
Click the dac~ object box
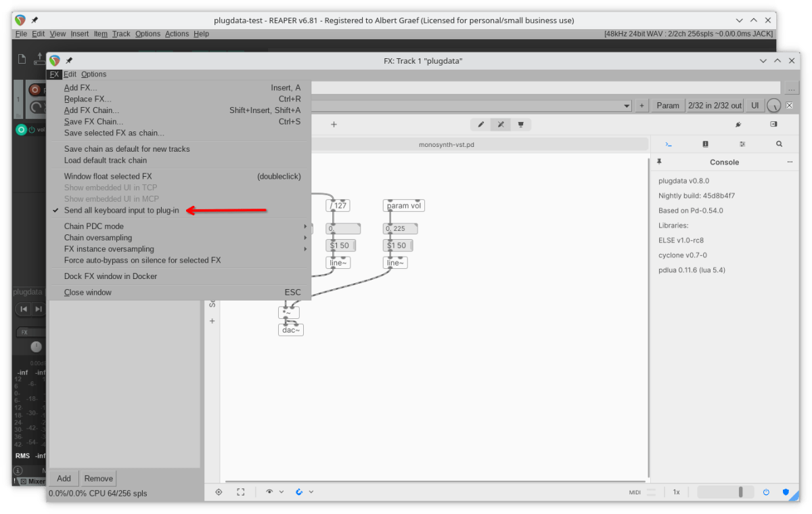[x=291, y=330]
